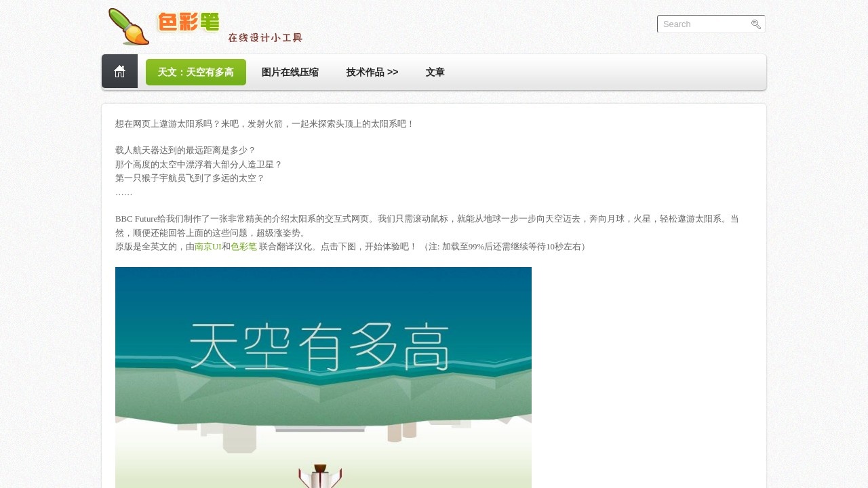Open the 图片在线压缩 page
This screenshot has height=488, width=868.
(290, 73)
